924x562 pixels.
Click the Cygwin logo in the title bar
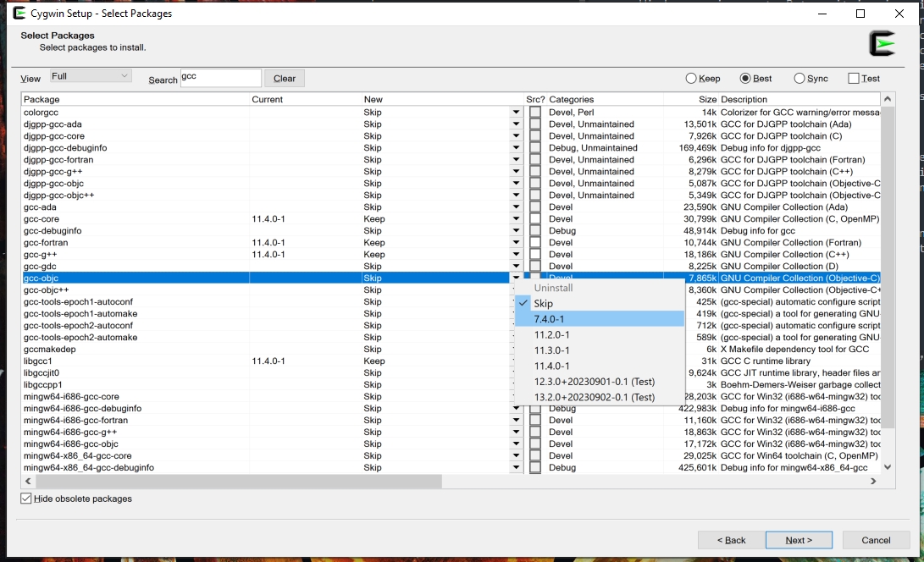tap(19, 13)
